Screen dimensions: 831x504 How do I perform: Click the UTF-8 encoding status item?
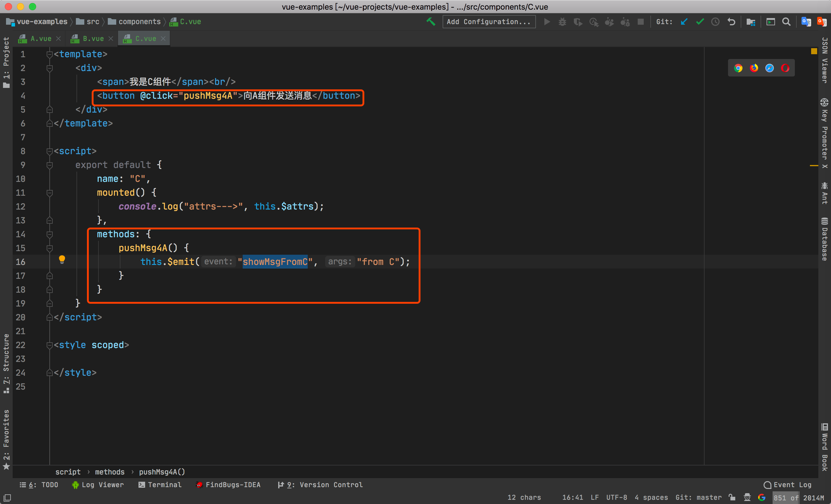tap(617, 498)
